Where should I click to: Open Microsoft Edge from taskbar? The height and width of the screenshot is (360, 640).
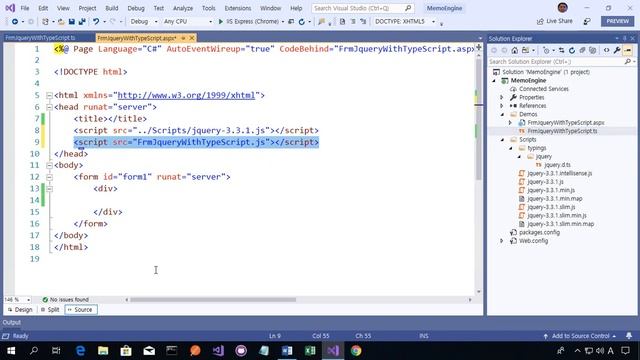coord(80,351)
